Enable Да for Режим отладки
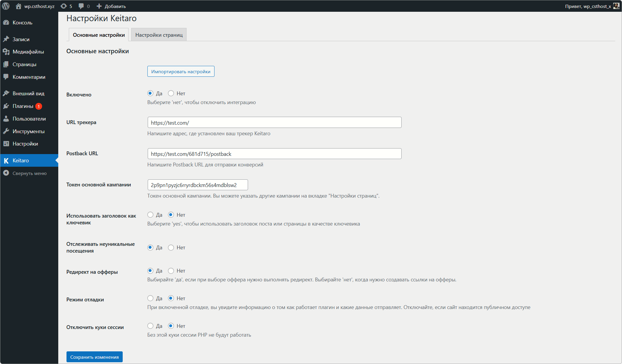Viewport: 622px width, 364px height. (x=150, y=298)
